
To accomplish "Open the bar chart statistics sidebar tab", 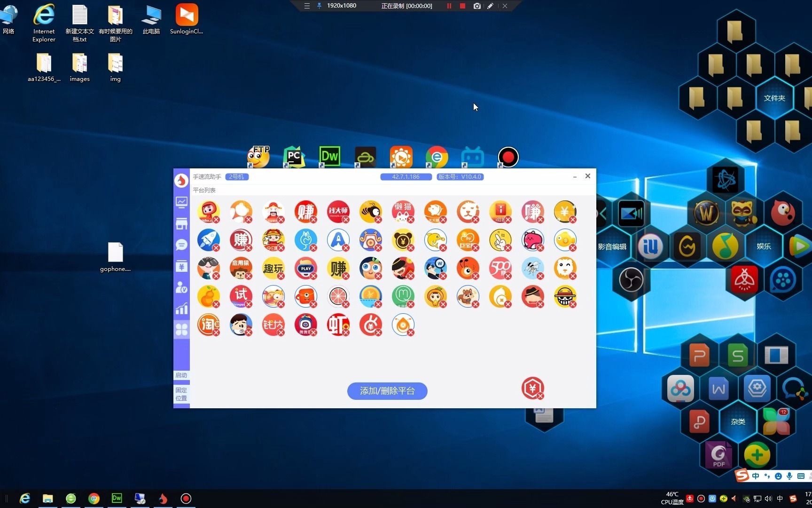I will tap(181, 309).
